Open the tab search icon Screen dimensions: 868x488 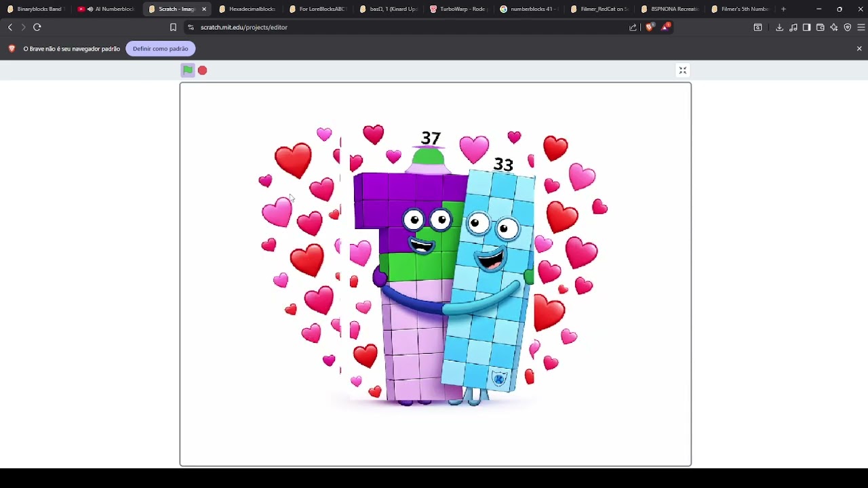coord(757,27)
